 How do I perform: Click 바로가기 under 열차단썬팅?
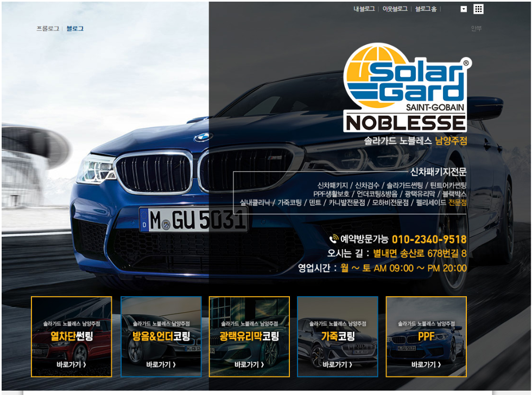click(x=71, y=365)
